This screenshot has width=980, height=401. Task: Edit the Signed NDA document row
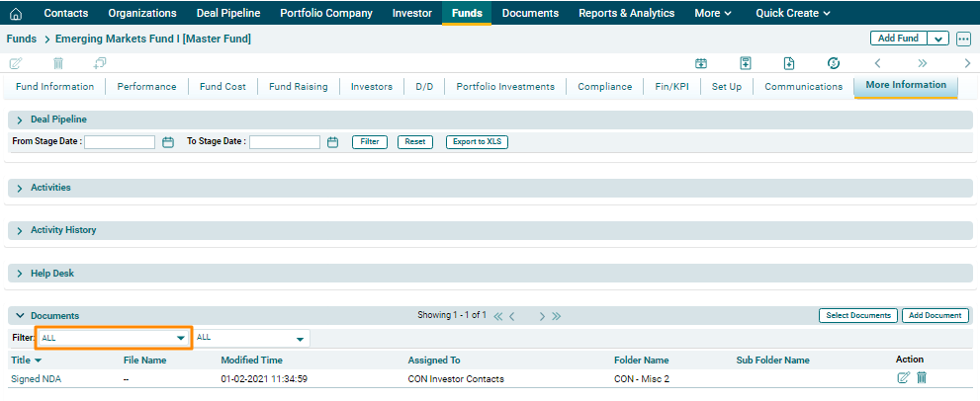coord(903,378)
